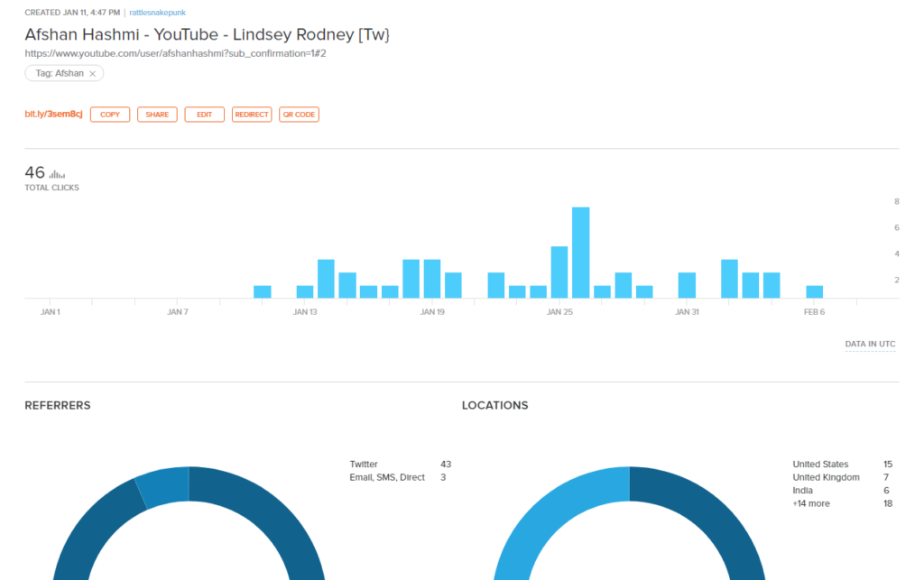Click the TOTAL CLICKS label
The width and height of the screenshot is (924, 580).
point(51,188)
